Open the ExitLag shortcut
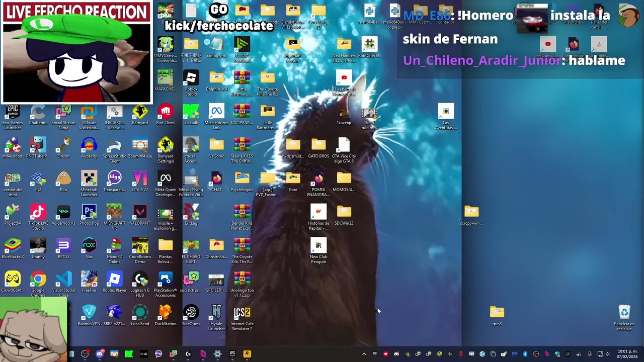Screen dimensions: 644x362 point(191,216)
